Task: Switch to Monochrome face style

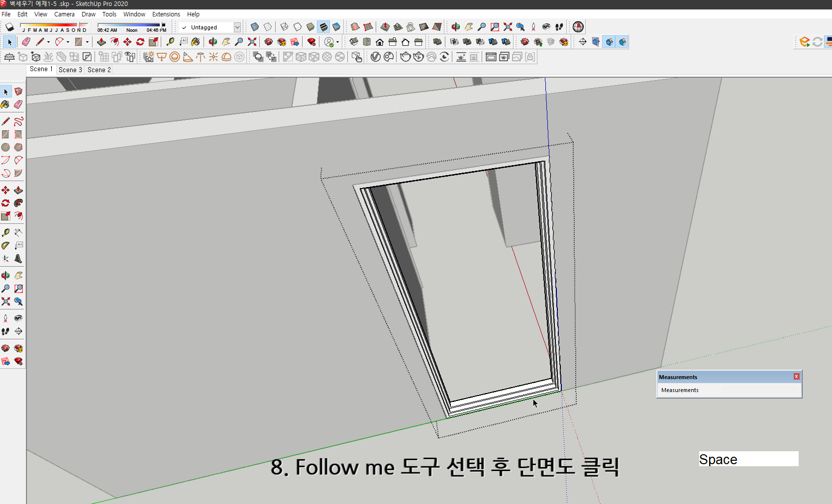Action: click(x=337, y=27)
